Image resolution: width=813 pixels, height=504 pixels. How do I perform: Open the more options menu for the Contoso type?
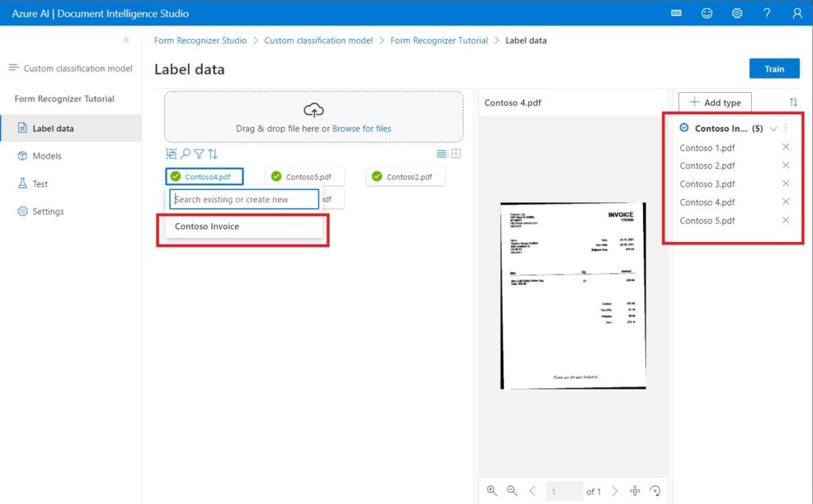coord(785,128)
